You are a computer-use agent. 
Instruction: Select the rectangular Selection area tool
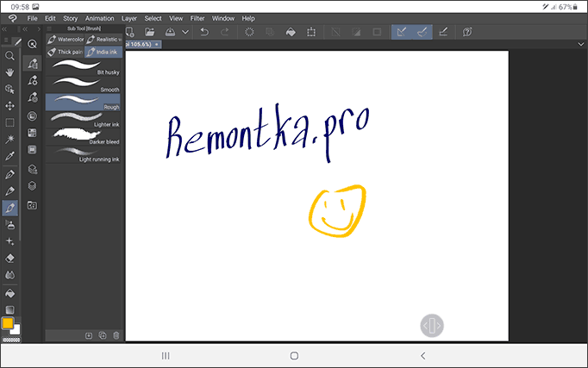[9, 122]
